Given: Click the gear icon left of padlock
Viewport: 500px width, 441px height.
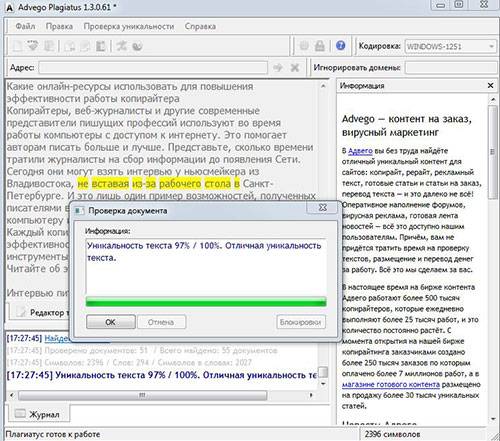Looking at the screenshot, I should 304,46.
